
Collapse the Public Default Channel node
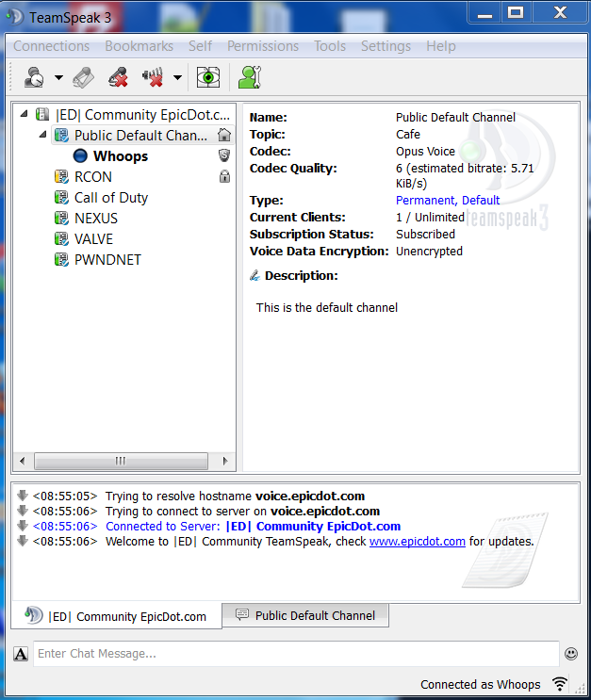[42, 135]
